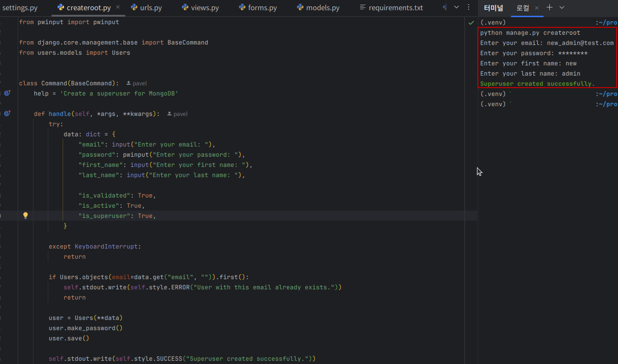Switch to the views.py tab
618x364 pixels.
click(x=200, y=8)
